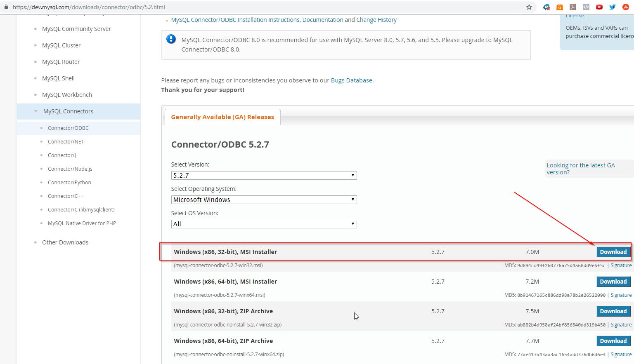Select Connector/C (libmysqlclient) in sidebar
The width and height of the screenshot is (634, 364).
pos(81,210)
